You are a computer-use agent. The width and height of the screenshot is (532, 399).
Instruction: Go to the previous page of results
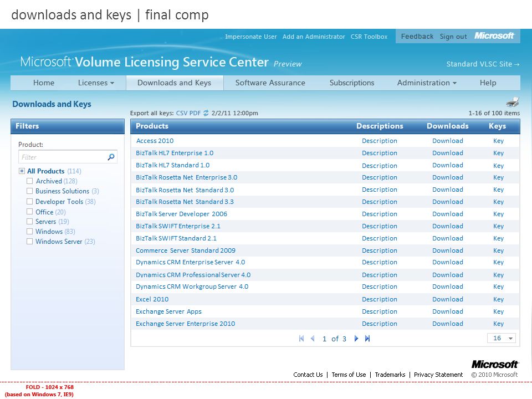point(313,339)
